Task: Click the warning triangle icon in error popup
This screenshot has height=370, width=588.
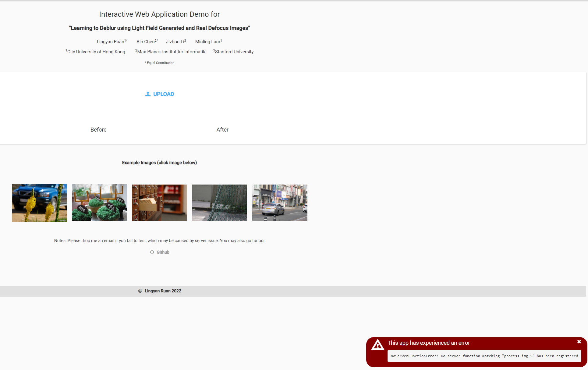Action: point(377,345)
